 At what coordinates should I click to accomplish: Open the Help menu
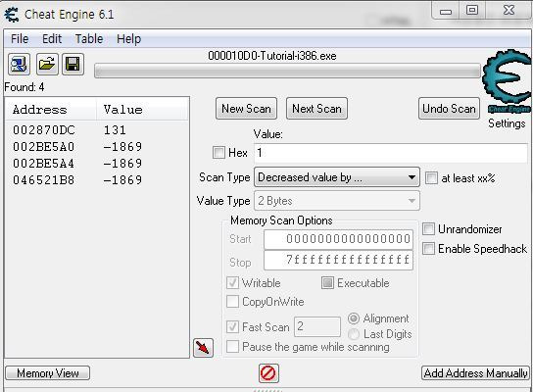tap(128, 39)
